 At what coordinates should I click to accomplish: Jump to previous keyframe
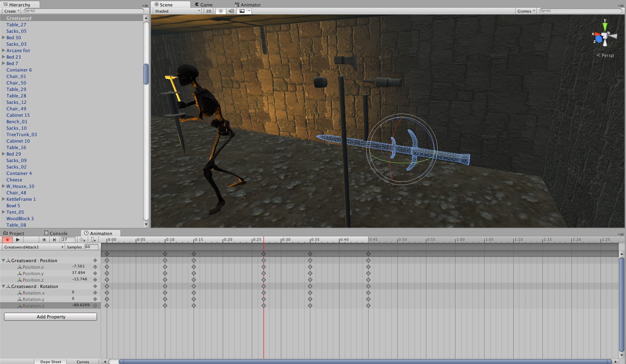point(44,240)
